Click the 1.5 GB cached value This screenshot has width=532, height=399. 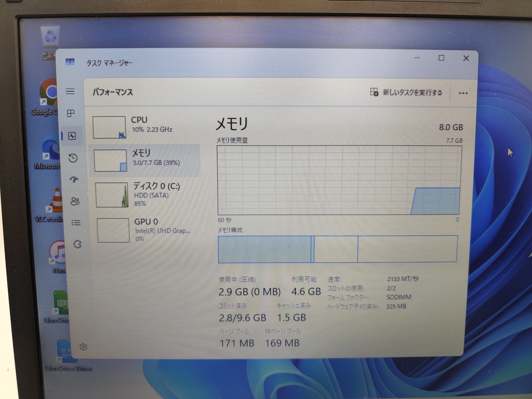[x=292, y=318]
